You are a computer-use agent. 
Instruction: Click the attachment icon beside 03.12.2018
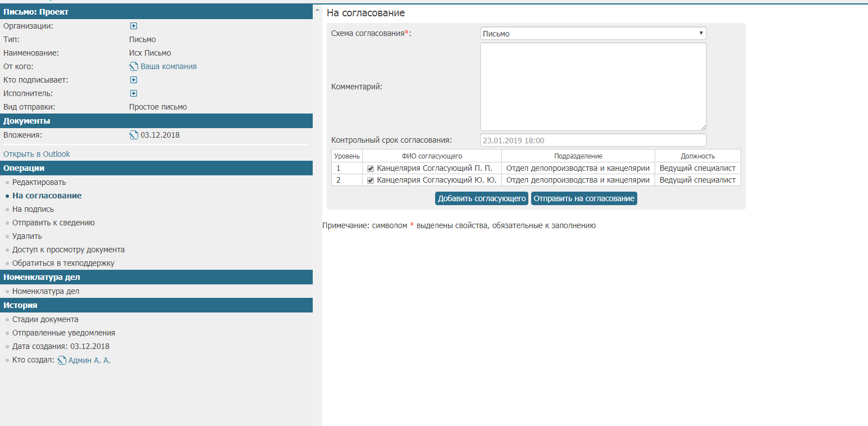[x=134, y=135]
